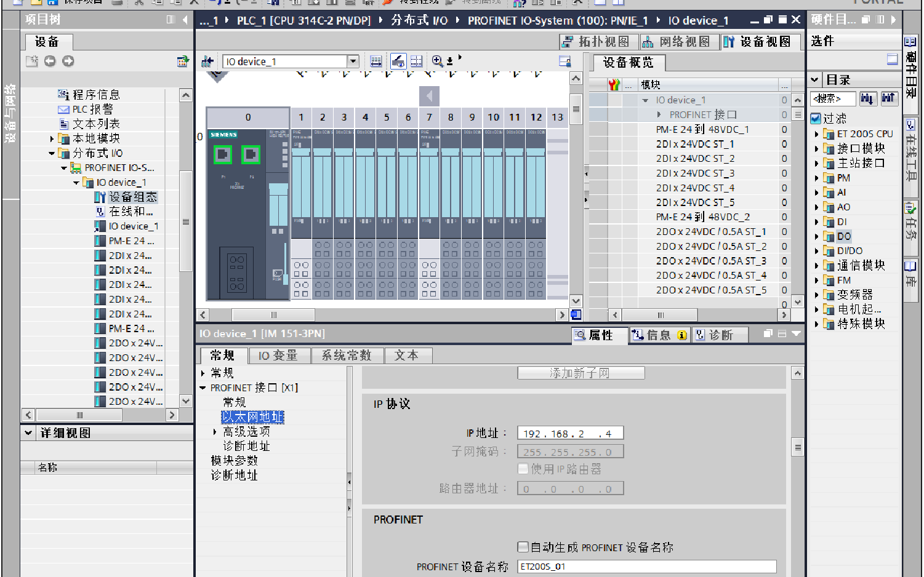Click the properties pane vertical scrollbar thumb
The width and height of the screenshot is (924, 577).
coord(797,447)
